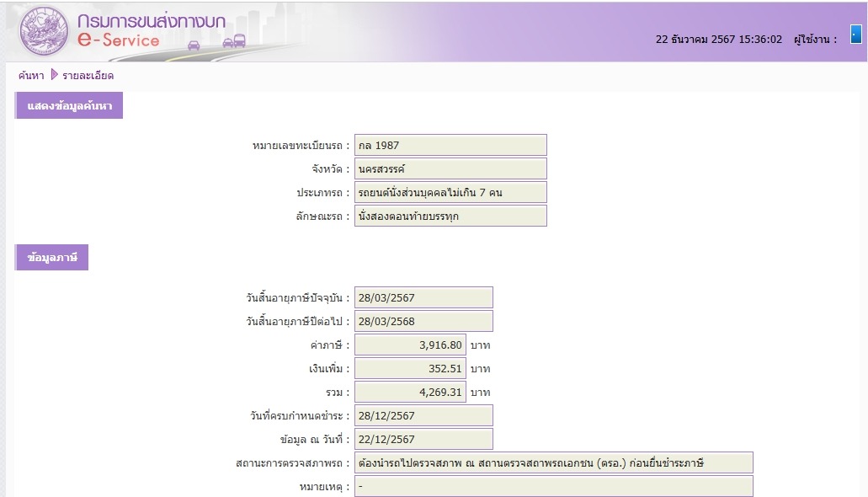Image resolution: width=868 pixels, height=497 pixels.
Task: Click the ค่าภาษี label
Action: (x=330, y=345)
